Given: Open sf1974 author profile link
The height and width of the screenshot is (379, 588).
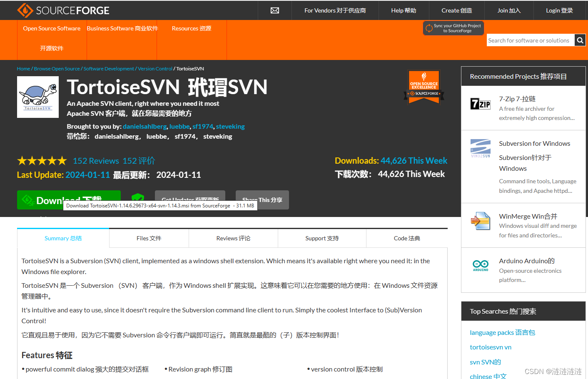Looking at the screenshot, I should tap(203, 126).
